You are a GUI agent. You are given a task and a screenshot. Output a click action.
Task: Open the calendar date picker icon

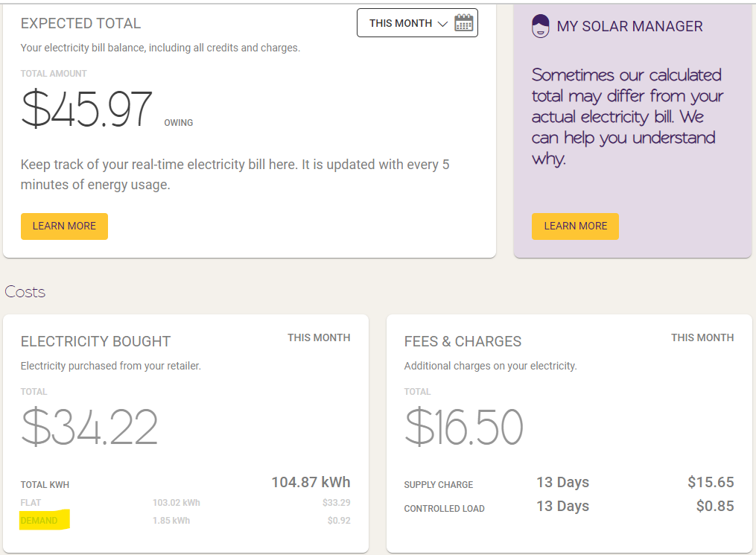click(463, 22)
